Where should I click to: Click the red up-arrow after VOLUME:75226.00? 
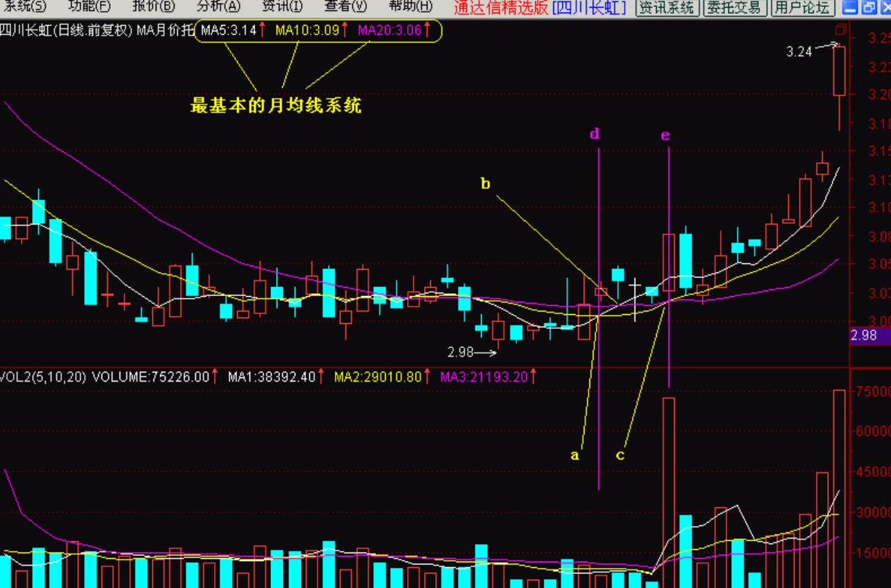coord(215,377)
